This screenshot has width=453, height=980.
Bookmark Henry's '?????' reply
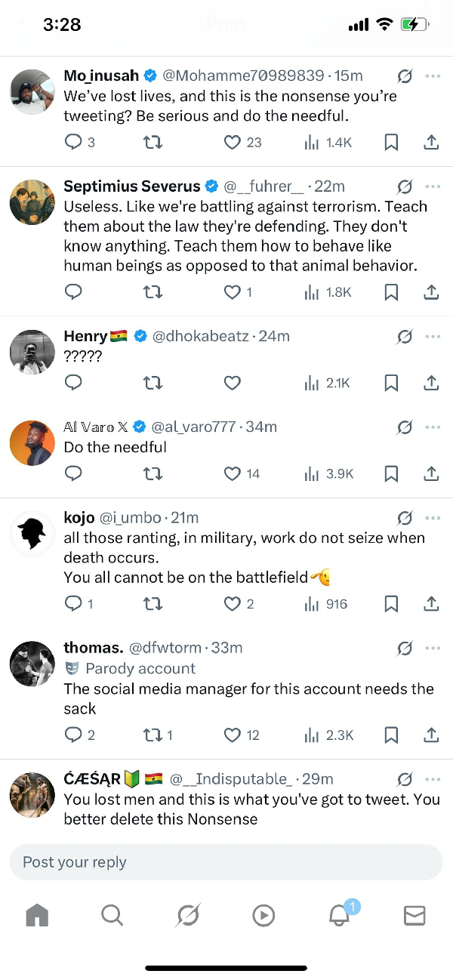click(x=391, y=384)
